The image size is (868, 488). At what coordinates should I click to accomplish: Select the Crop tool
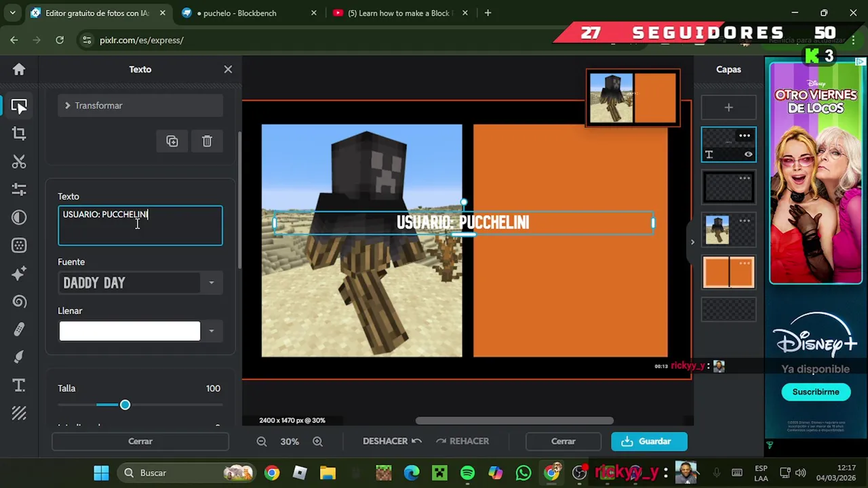click(19, 134)
